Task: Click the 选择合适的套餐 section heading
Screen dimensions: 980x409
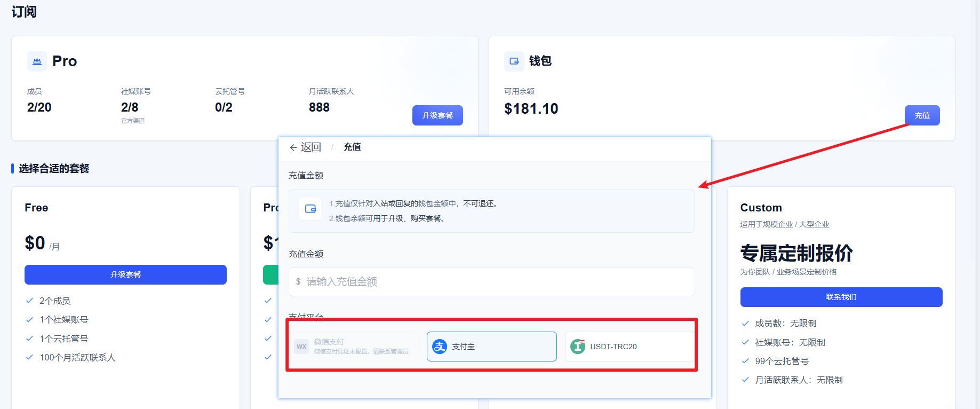Action: point(54,169)
